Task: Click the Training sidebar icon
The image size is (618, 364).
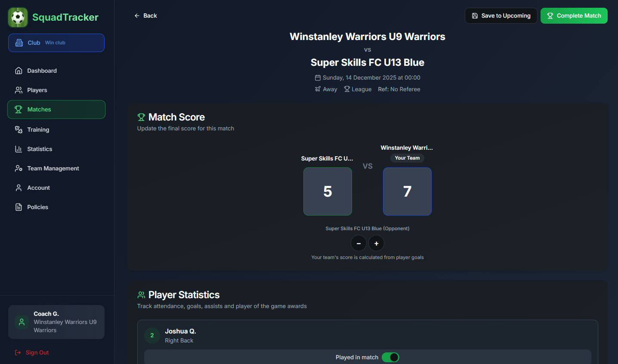Action: 19,130
